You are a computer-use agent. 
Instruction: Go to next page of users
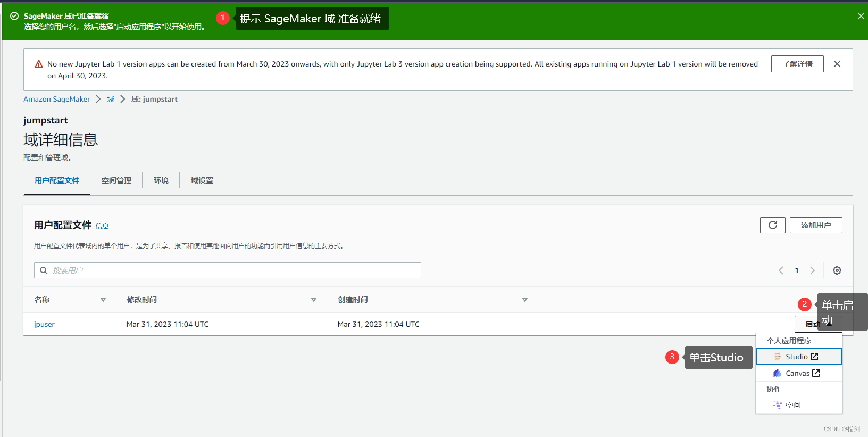[x=812, y=270]
